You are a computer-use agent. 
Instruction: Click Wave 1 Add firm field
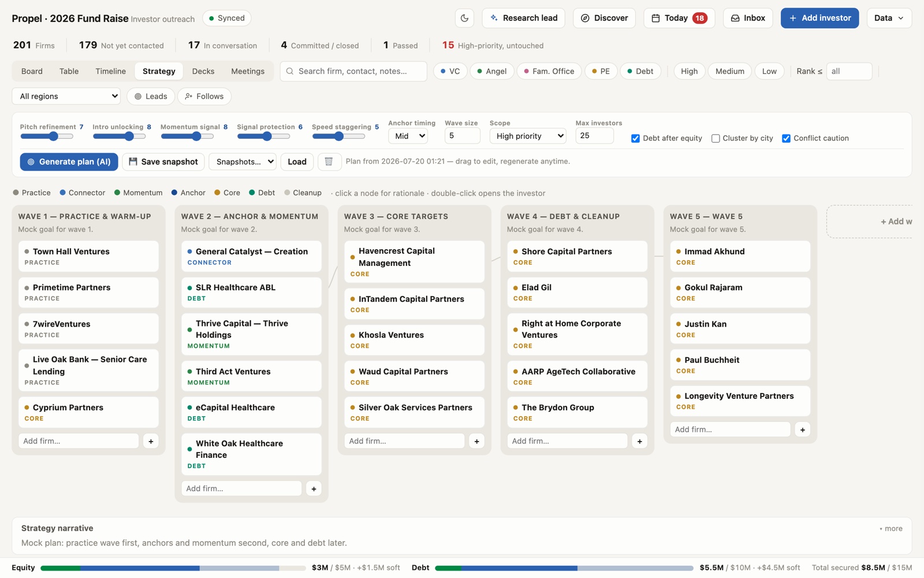point(79,441)
